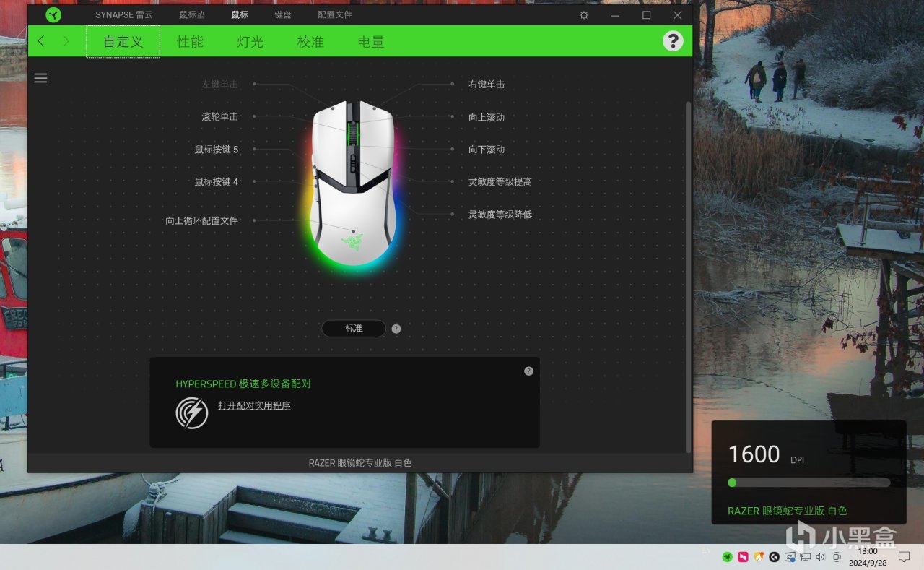Click green device name in DPI overlay
The width and height of the screenshot is (924, 570).
[x=788, y=511]
